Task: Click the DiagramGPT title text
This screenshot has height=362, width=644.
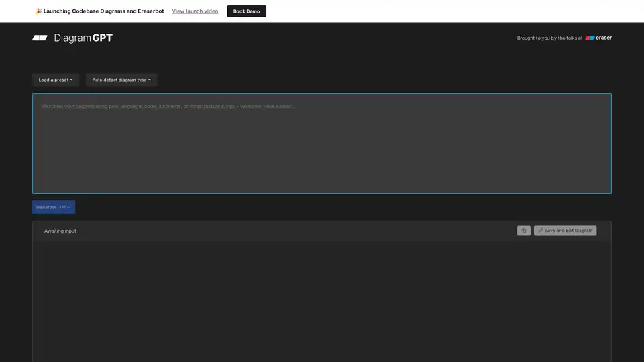Action: (x=83, y=38)
